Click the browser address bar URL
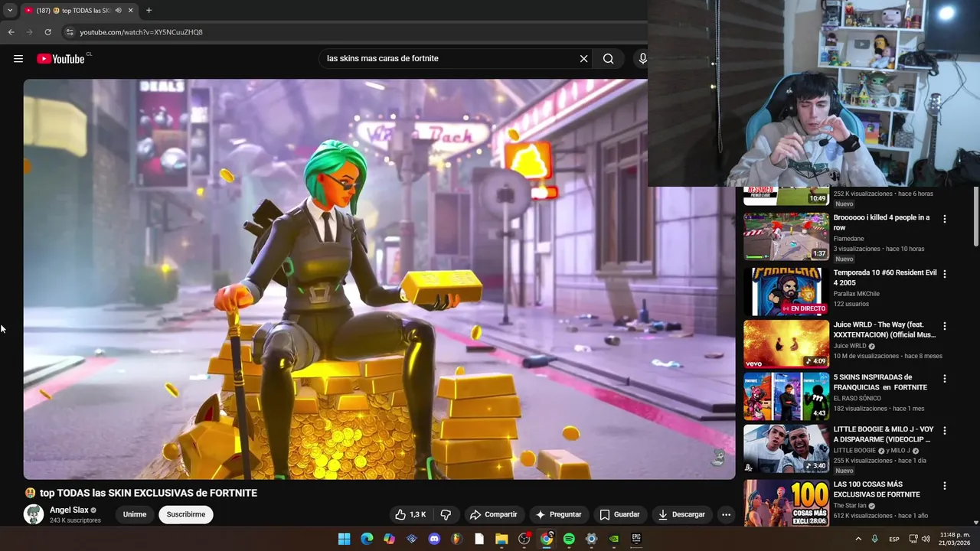Image resolution: width=980 pixels, height=551 pixels. pyautogui.click(x=141, y=32)
